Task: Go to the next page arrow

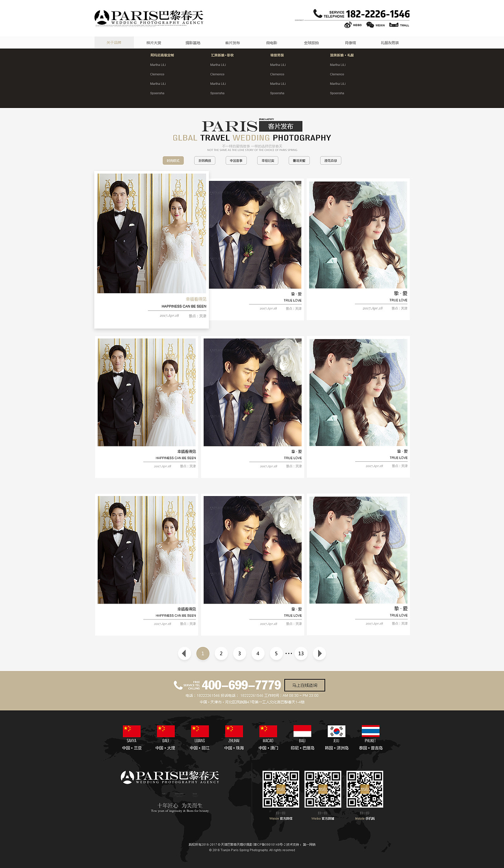Action: click(x=319, y=653)
